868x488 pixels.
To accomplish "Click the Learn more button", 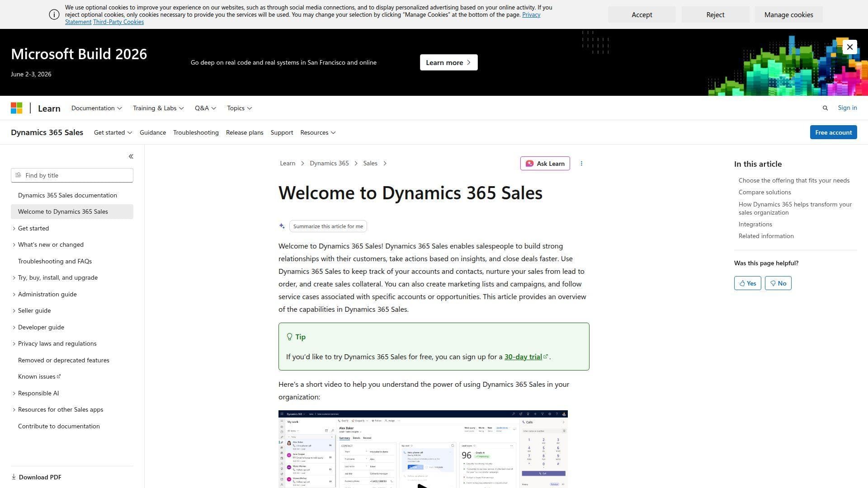I will click(448, 62).
